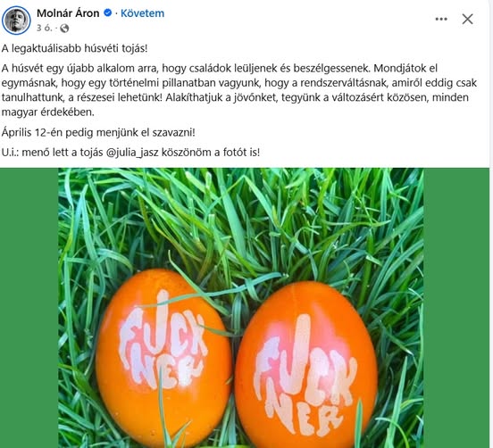Click the green bar left of the photo
Screen dimensions: 493x448
pyautogui.click(x=29, y=308)
